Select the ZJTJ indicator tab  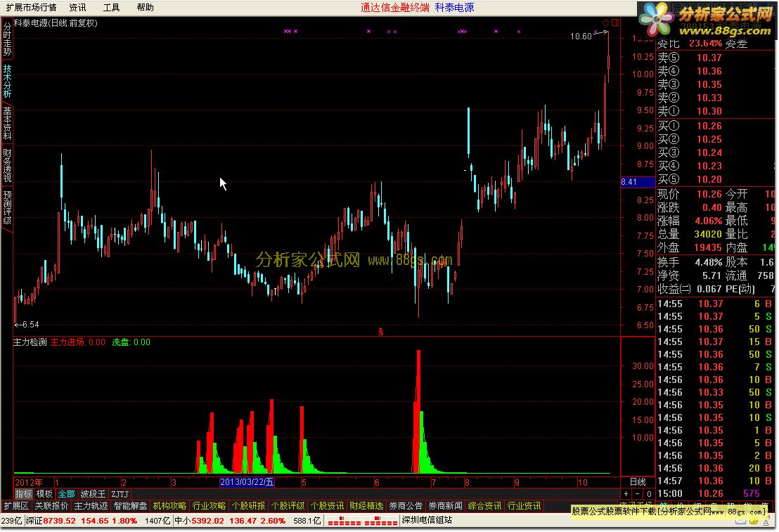pyautogui.click(x=120, y=494)
